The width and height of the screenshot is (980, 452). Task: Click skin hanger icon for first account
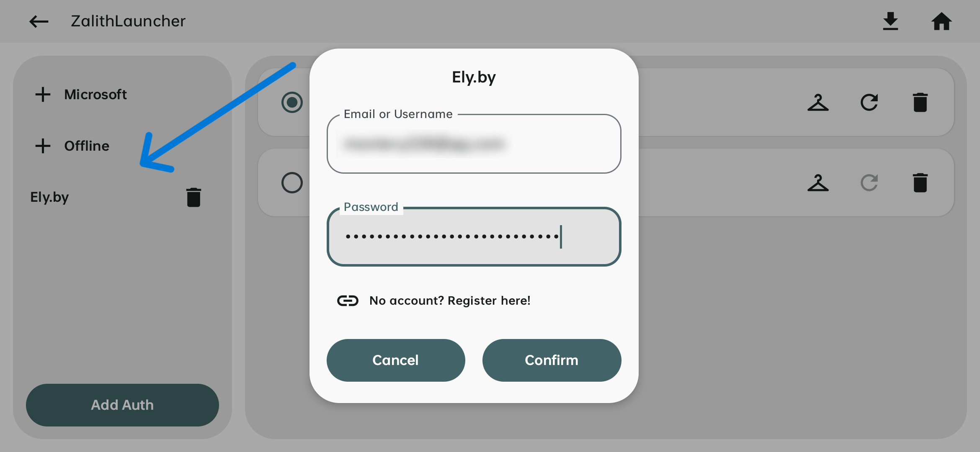pos(818,103)
